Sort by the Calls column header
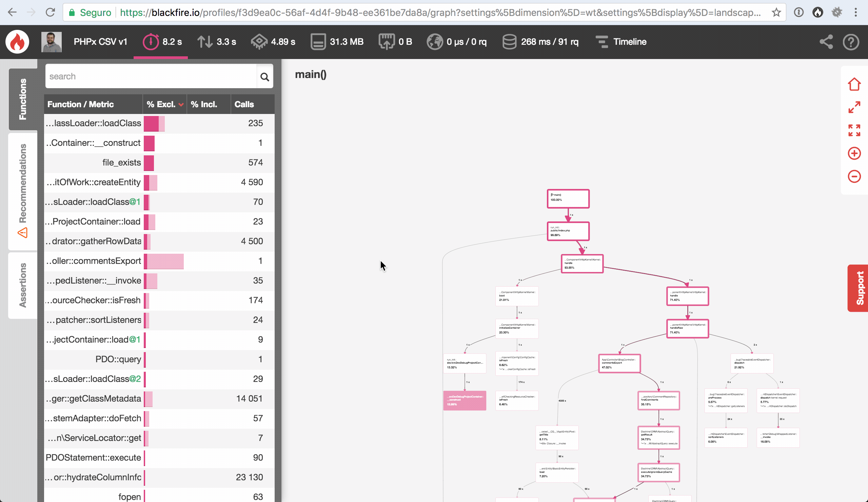Image resolution: width=868 pixels, height=502 pixels. 244,104
